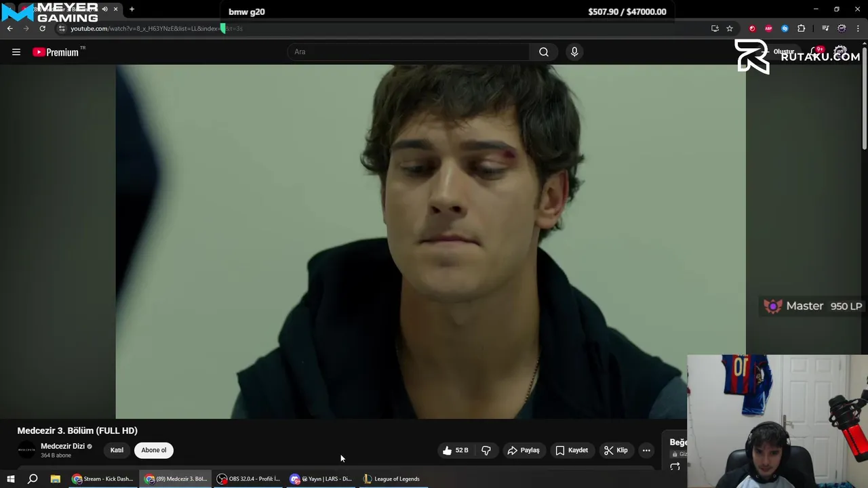Open the blue Shazam extension icon
Screen dimensions: 868x488
[785, 28]
